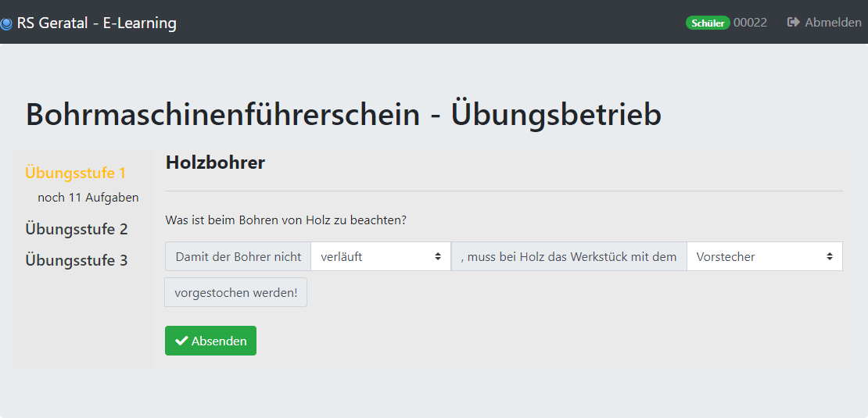
Task: Click the Holzbohrer heading
Action: coord(215,163)
